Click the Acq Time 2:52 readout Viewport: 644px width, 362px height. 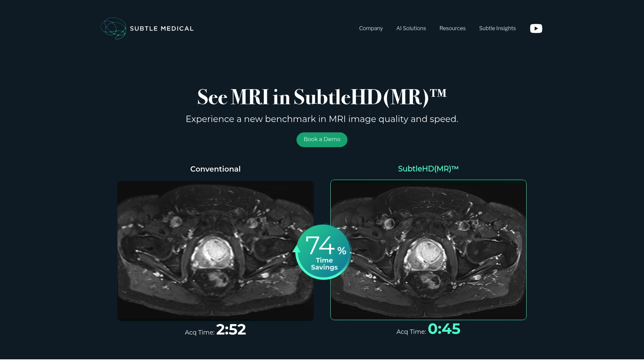tap(215, 330)
